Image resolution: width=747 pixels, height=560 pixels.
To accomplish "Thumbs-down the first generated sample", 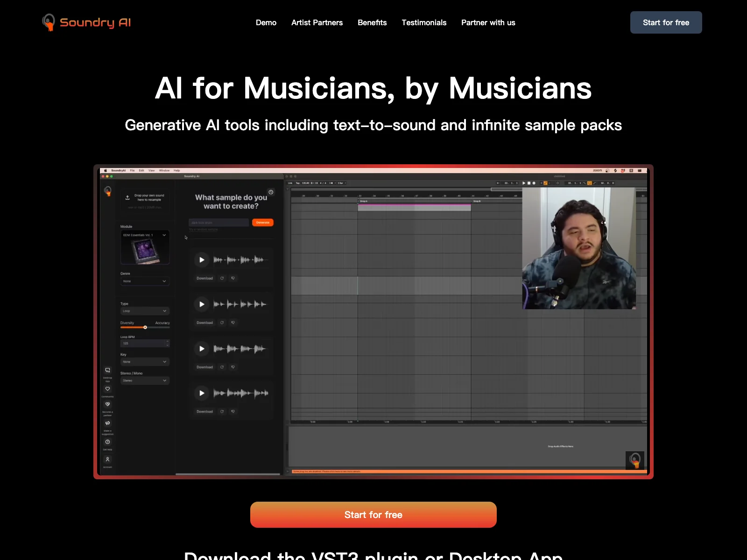I will [233, 278].
